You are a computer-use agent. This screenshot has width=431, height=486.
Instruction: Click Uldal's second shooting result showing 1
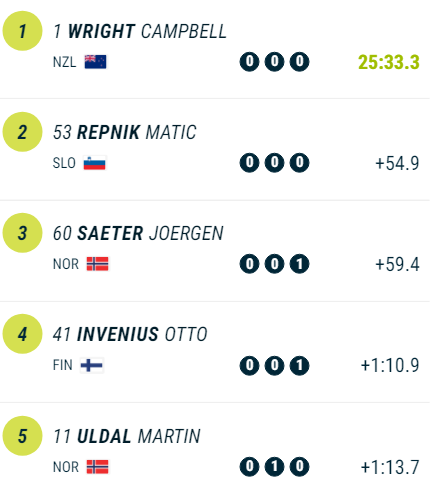click(x=274, y=467)
